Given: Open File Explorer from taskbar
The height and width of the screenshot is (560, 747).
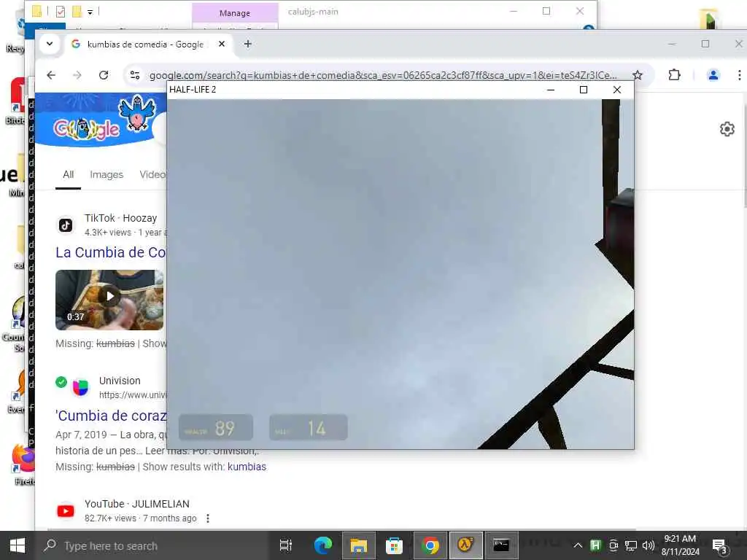Looking at the screenshot, I should point(359,545).
